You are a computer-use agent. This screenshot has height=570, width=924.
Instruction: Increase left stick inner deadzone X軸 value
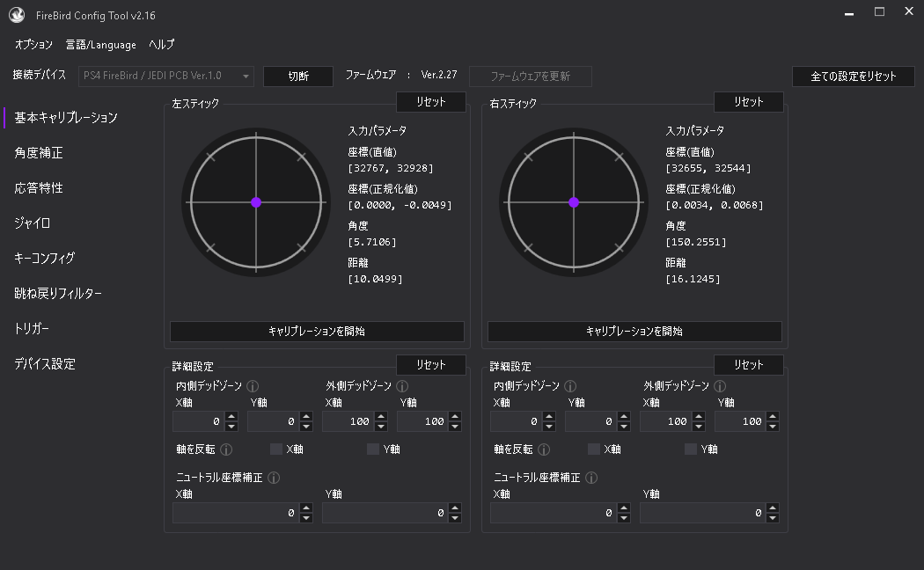(x=231, y=417)
